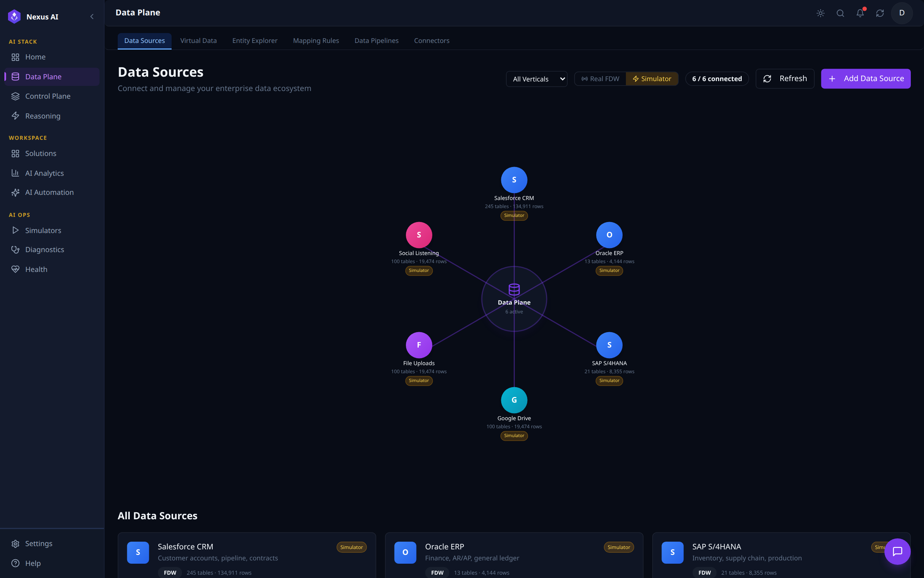Click Simulator badge under Salesforce CRM node
Image resolution: width=924 pixels, height=578 pixels.
click(514, 216)
